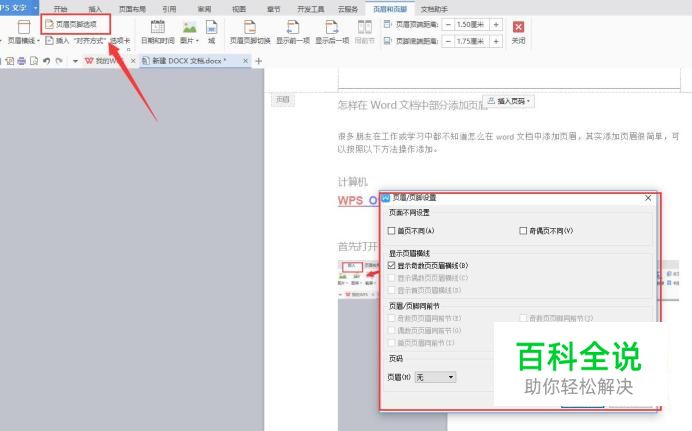Open the 视图 ribbon tab

click(x=239, y=9)
